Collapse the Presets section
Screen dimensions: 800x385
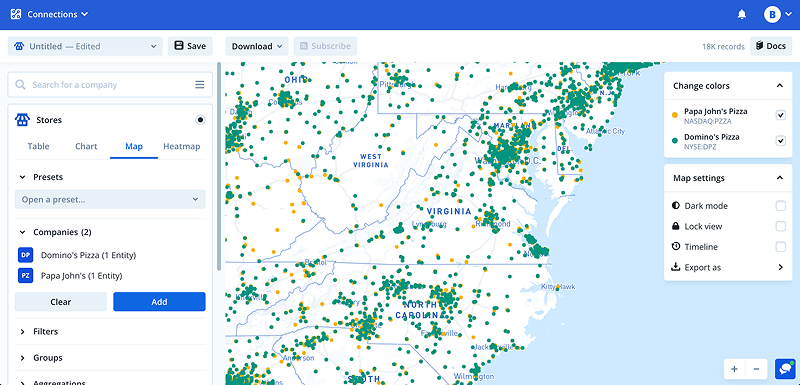coord(22,177)
